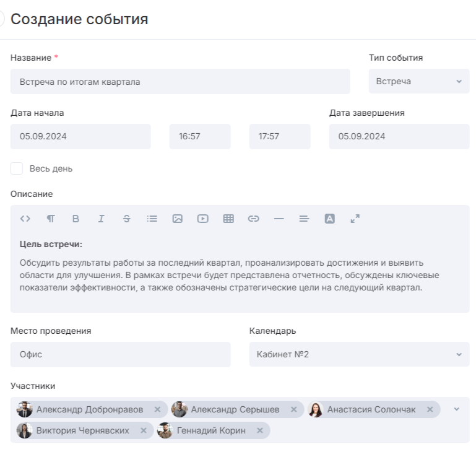Screen dimensions: 476x462
Task: Remove participant Александр Добронравов
Action: (157, 409)
